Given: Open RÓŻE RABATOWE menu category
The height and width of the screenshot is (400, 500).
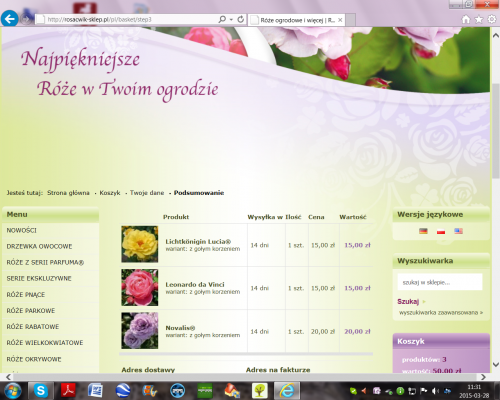Looking at the screenshot, I should (x=33, y=327).
